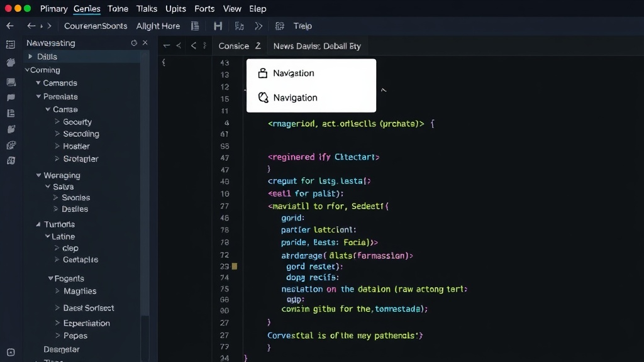This screenshot has width=644, height=362.
Task: Expand the Daesl Sorlsect tree node
Action: (57, 308)
